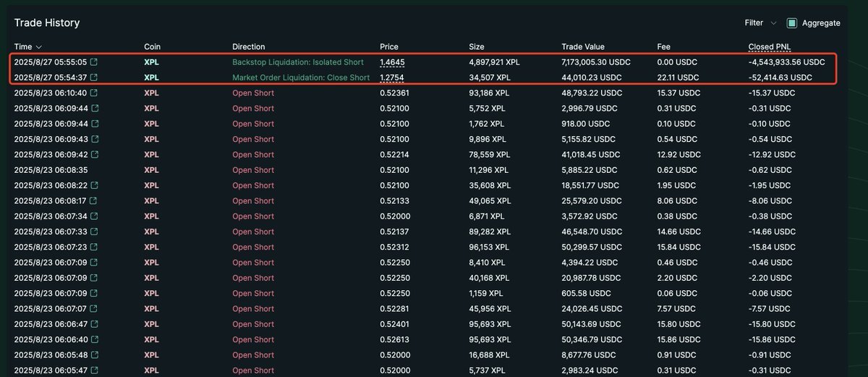Click the Trade Value column header
Image resolution: width=868 pixels, height=377 pixels.
click(x=582, y=47)
